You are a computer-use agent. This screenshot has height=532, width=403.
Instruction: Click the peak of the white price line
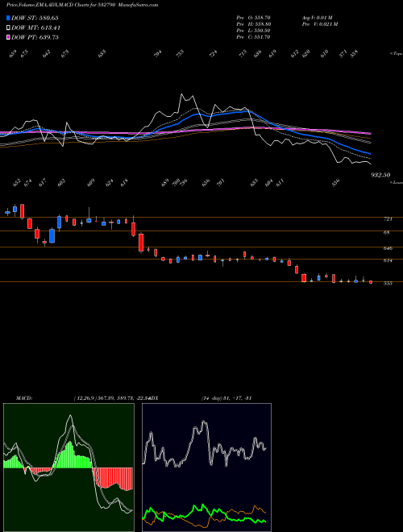tap(181, 94)
